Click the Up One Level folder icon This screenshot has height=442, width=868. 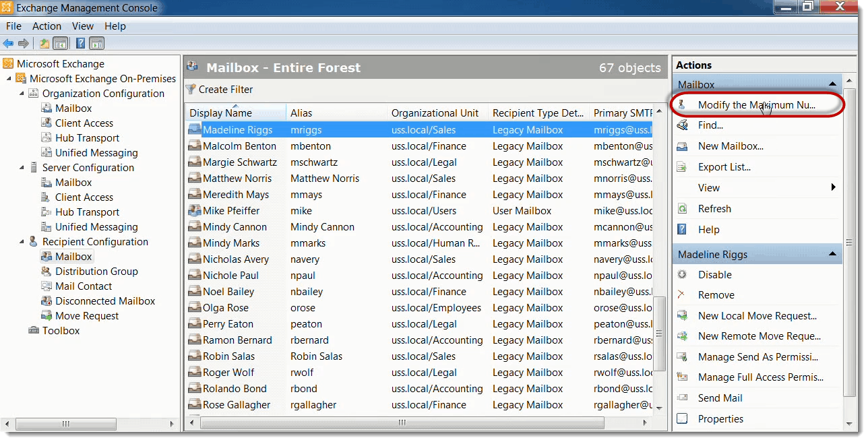point(44,44)
